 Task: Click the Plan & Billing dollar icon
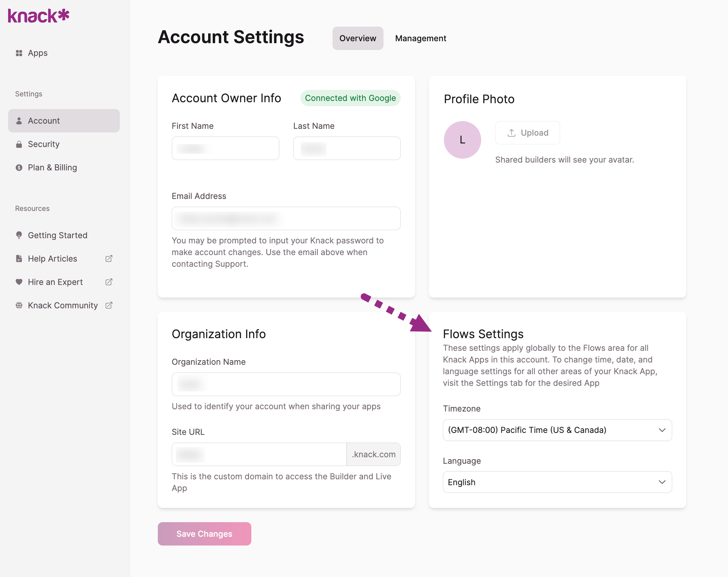point(19,168)
